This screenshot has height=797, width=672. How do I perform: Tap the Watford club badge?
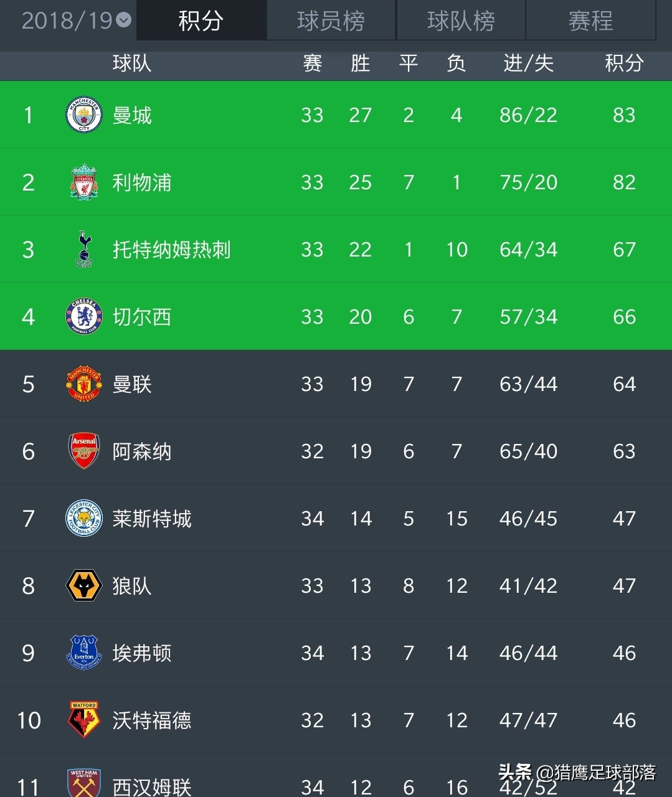(x=83, y=720)
